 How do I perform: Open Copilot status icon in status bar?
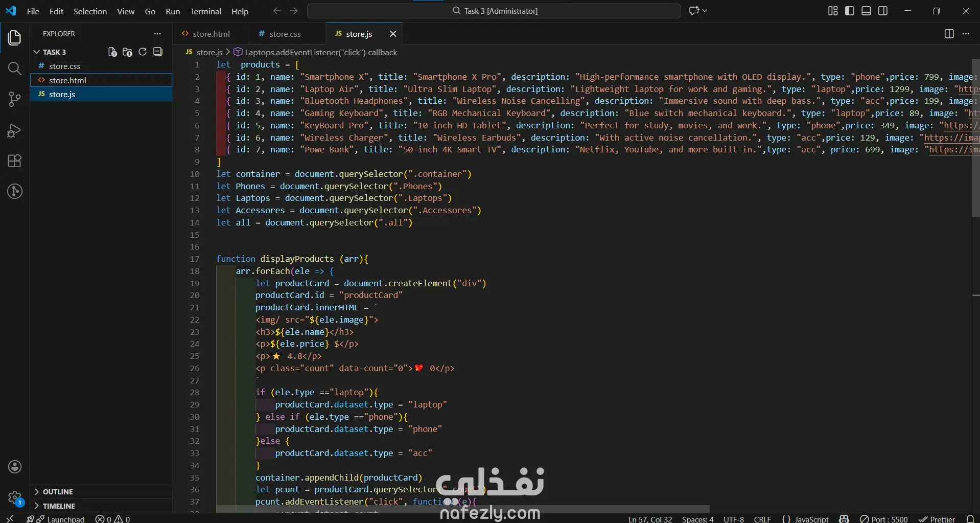[844, 519]
